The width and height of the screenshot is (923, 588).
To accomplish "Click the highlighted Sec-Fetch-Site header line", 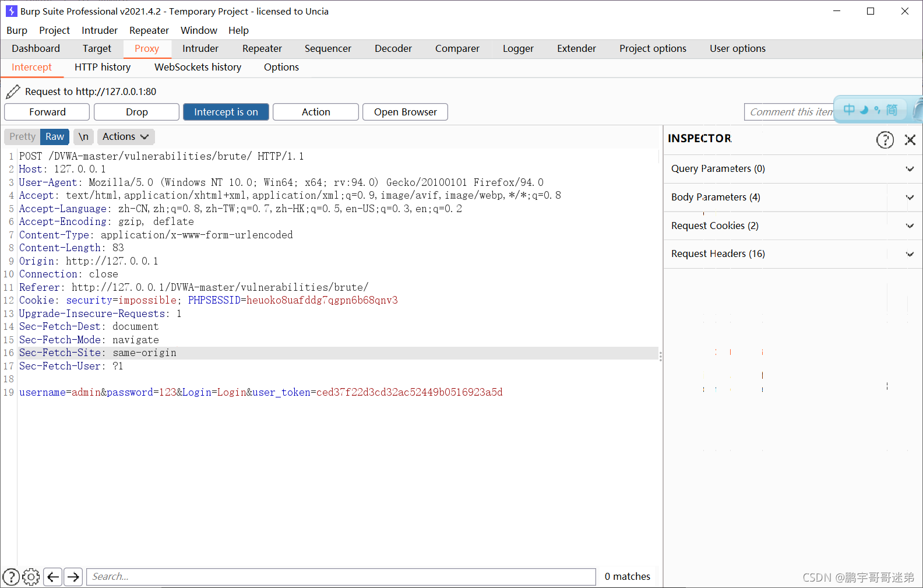I will click(338, 353).
